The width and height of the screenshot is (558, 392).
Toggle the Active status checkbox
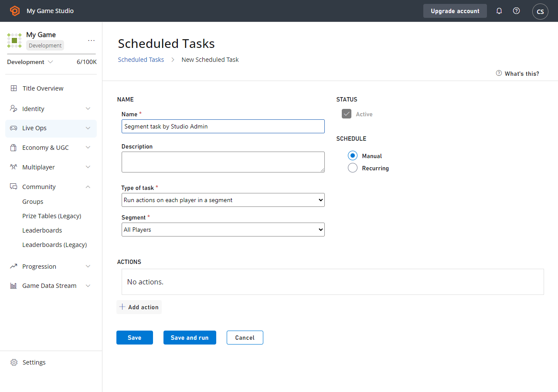[x=347, y=114]
